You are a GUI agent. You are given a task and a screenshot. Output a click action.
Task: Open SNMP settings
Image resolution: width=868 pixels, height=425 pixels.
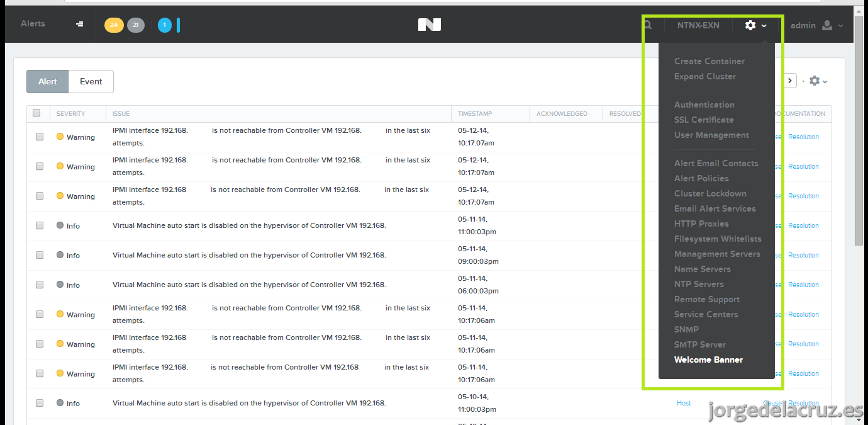(x=686, y=329)
